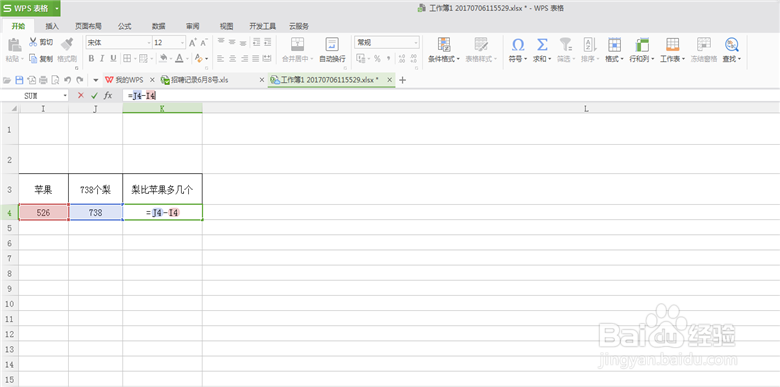
Task: Click the Copy (复制) button
Action: click(41, 59)
